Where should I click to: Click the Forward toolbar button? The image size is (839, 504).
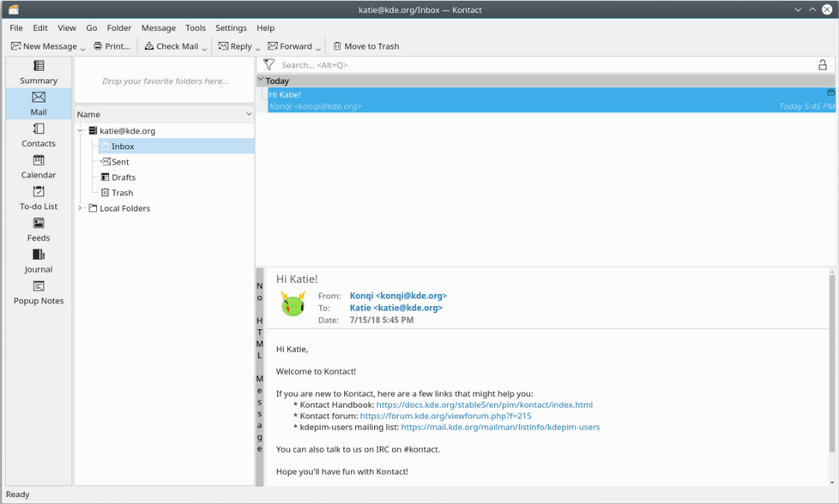290,46
